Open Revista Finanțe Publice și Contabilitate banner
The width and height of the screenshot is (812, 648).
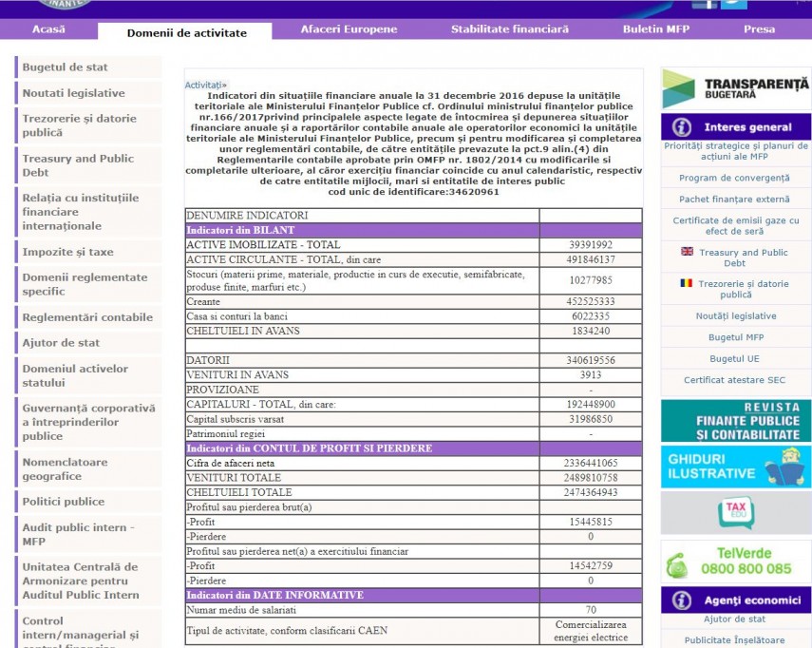pos(736,421)
